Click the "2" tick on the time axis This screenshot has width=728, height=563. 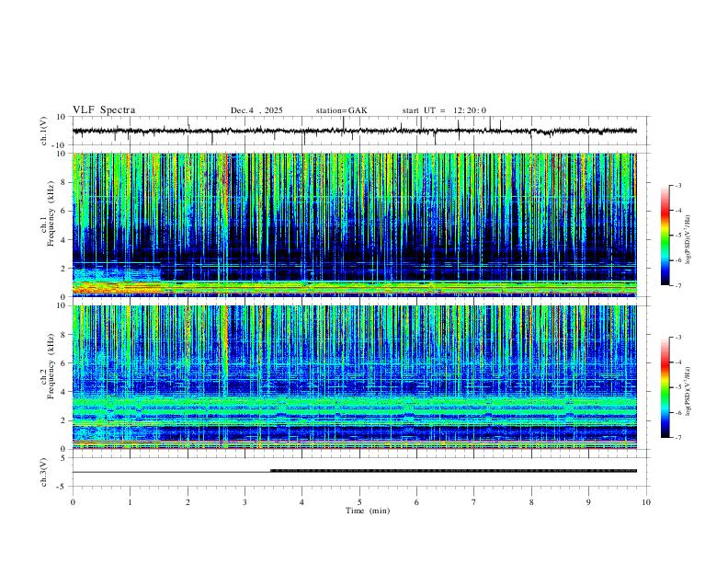click(x=188, y=502)
